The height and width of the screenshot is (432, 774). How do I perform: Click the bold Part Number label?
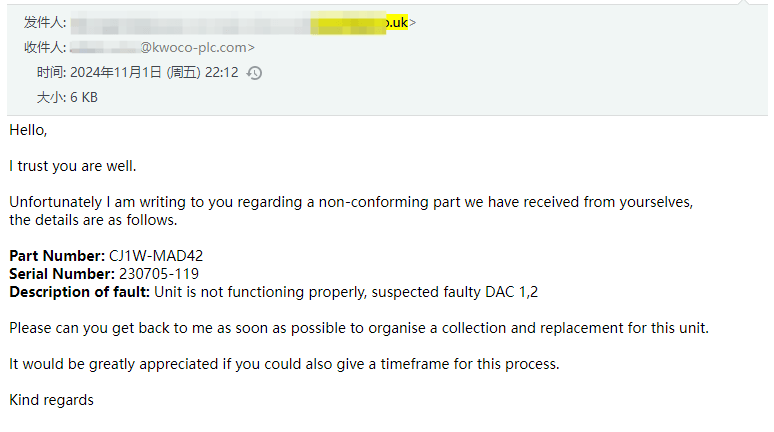click(x=57, y=256)
